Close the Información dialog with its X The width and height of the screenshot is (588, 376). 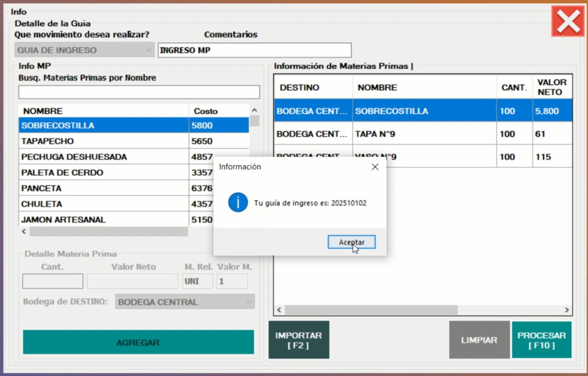click(x=375, y=167)
